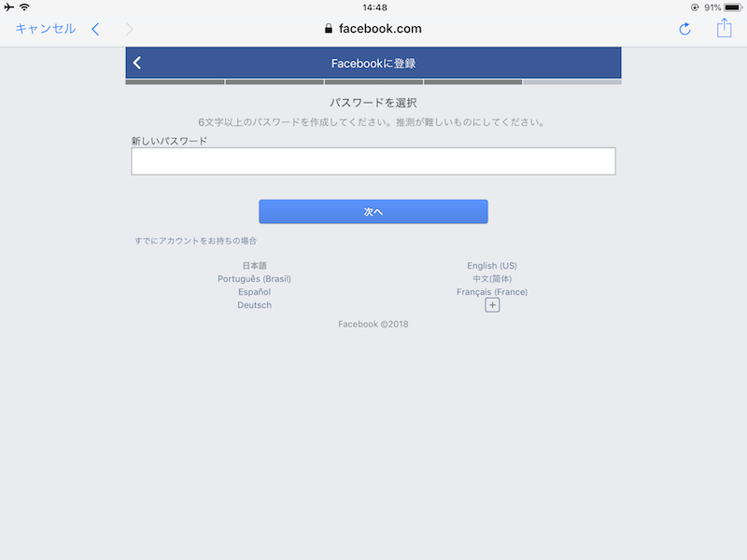This screenshot has width=747, height=560.
Task: Click the facebook.com address bar
Action: coord(373,29)
